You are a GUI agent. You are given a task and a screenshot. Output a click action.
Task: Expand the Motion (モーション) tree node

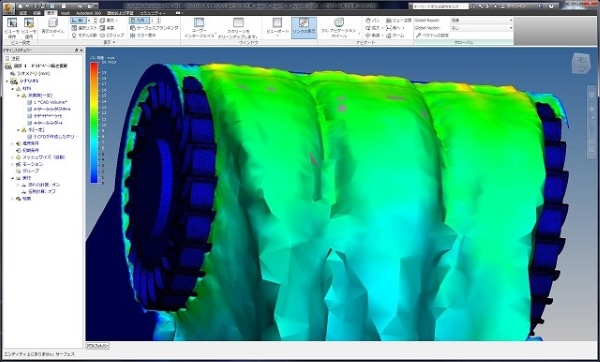tap(13, 164)
